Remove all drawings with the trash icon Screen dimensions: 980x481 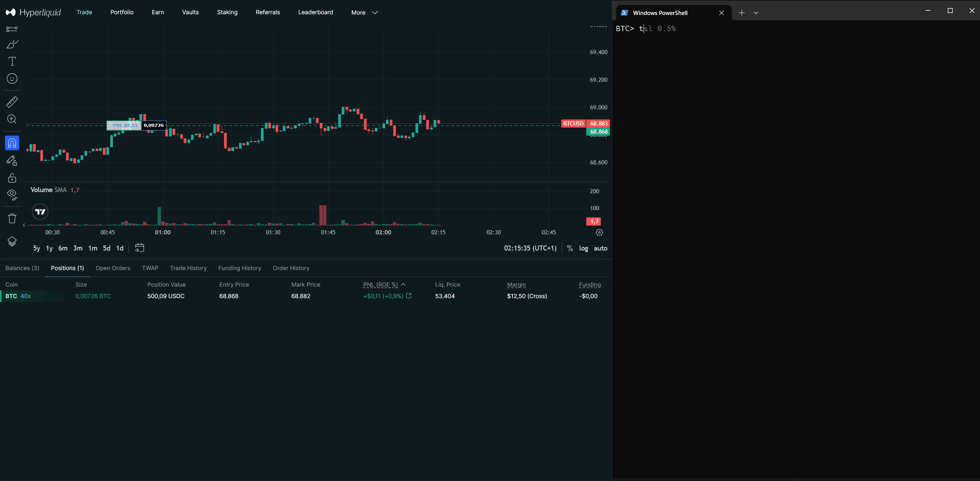(x=12, y=218)
